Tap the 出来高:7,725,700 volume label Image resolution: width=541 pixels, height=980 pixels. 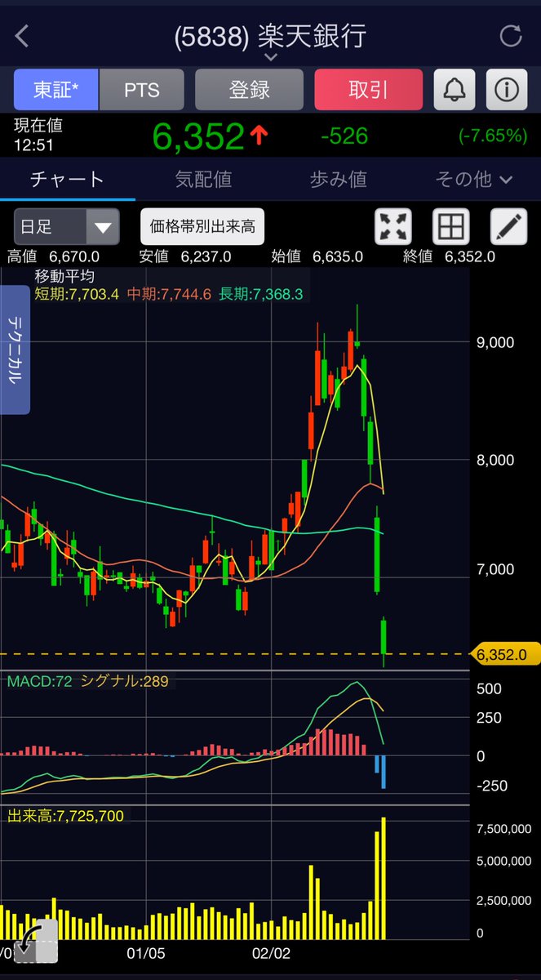(66, 815)
